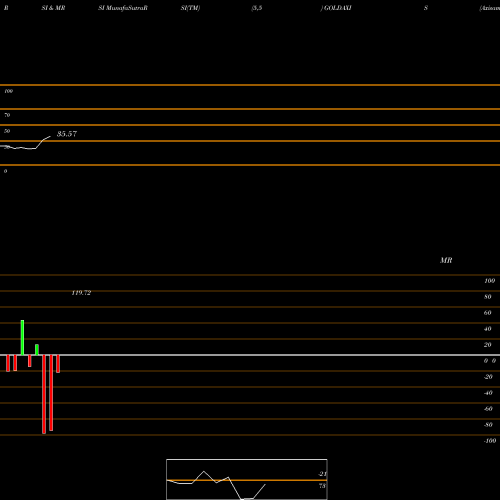500x500 pixels.
Task: Click the 40 label on the MR axis
Action: [488, 329]
